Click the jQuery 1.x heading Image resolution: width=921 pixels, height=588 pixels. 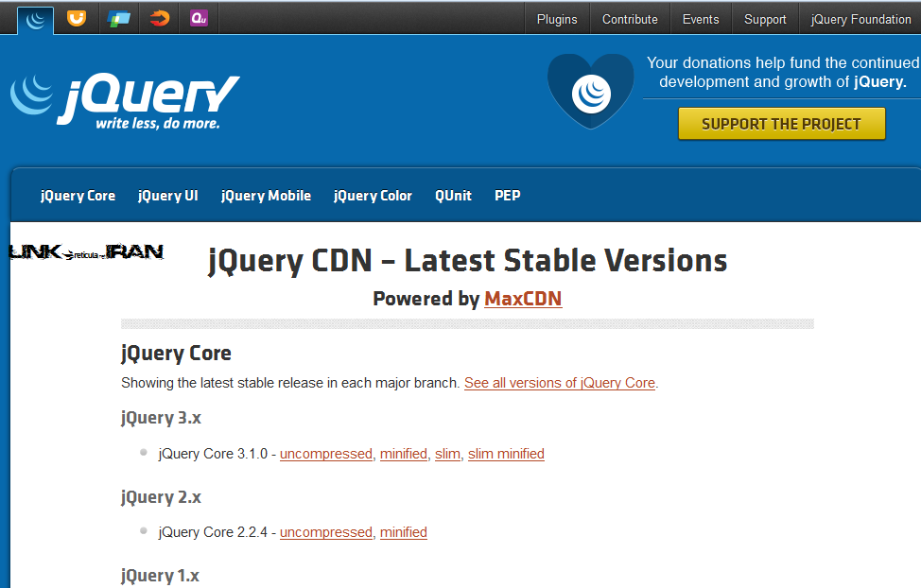coord(160,576)
